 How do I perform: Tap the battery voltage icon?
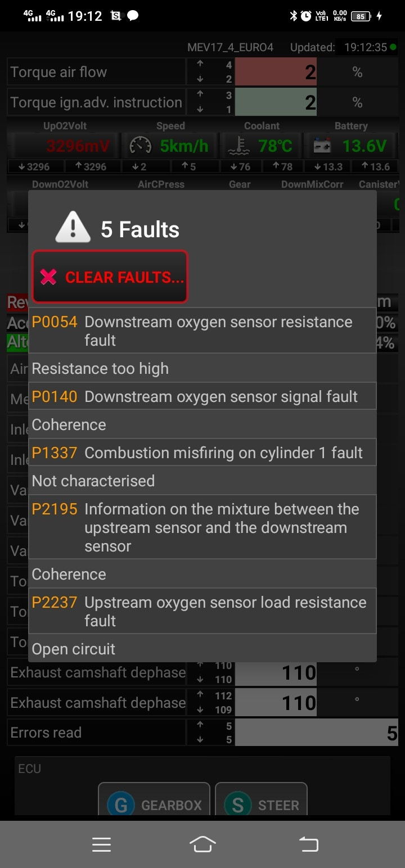[x=322, y=146]
